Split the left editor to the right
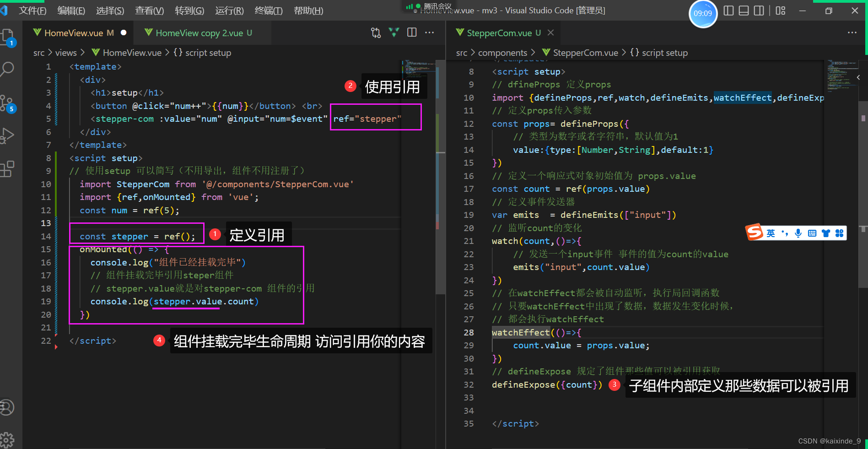This screenshot has height=449, width=868. [x=412, y=32]
